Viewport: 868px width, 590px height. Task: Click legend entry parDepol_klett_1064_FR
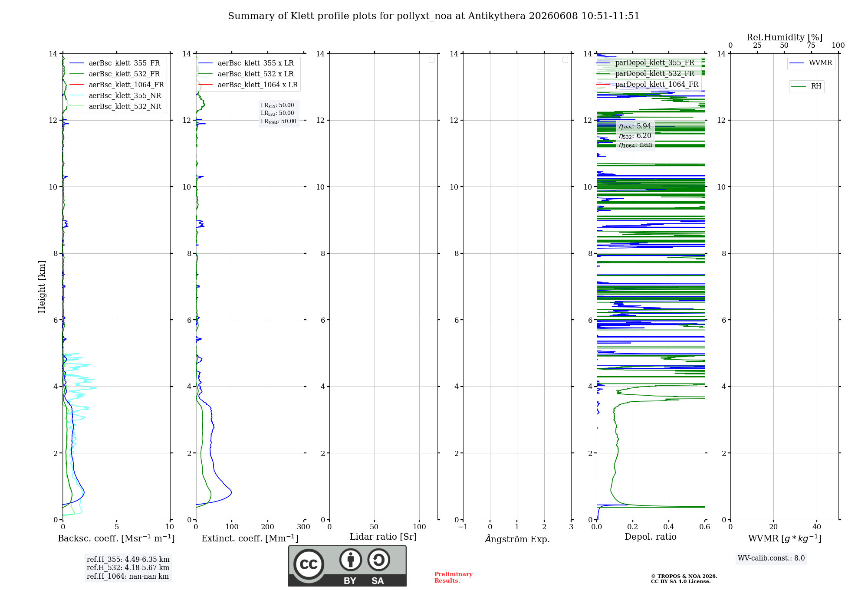647,85
